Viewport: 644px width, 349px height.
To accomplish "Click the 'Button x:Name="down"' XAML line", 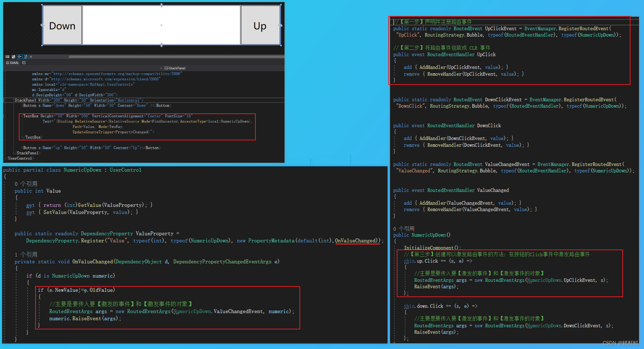I will [x=96, y=106].
